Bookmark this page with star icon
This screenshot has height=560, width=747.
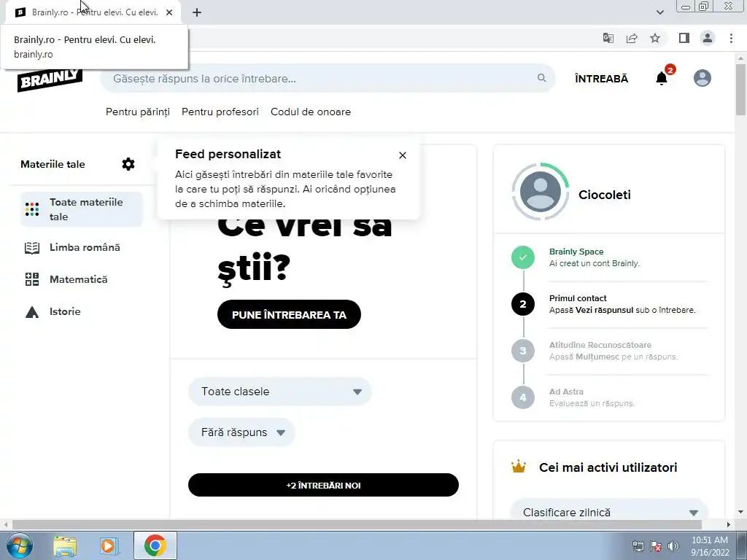655,38
